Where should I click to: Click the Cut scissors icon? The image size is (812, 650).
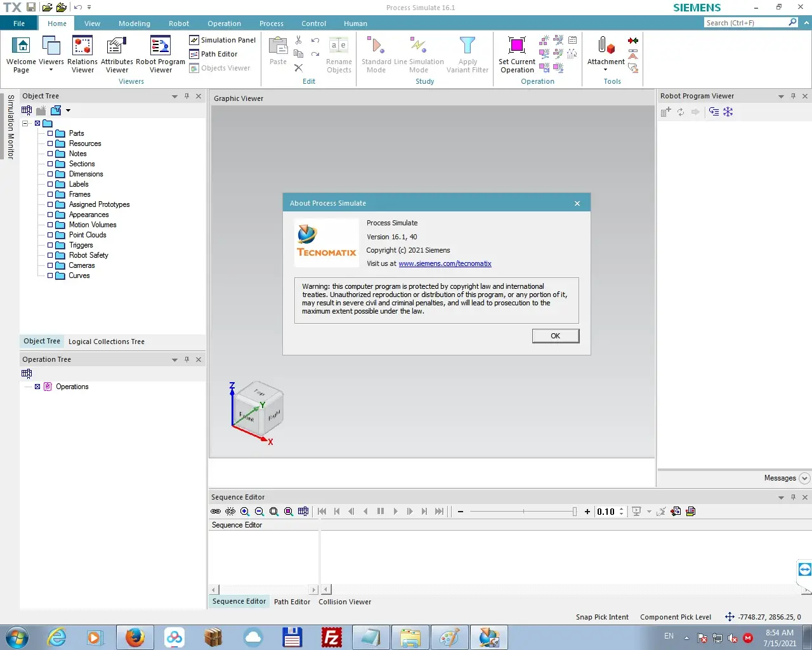(x=298, y=40)
